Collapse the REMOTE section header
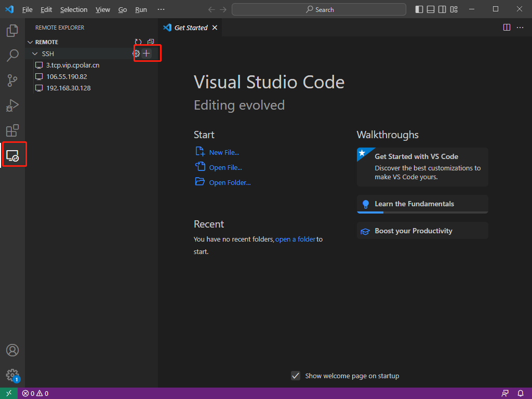The height and width of the screenshot is (399, 532). 30,42
